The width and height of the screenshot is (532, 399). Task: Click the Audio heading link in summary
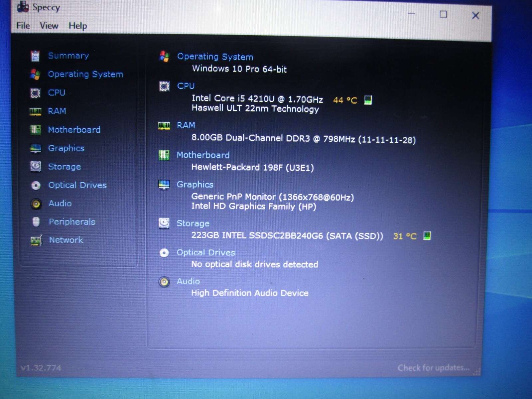pos(188,282)
